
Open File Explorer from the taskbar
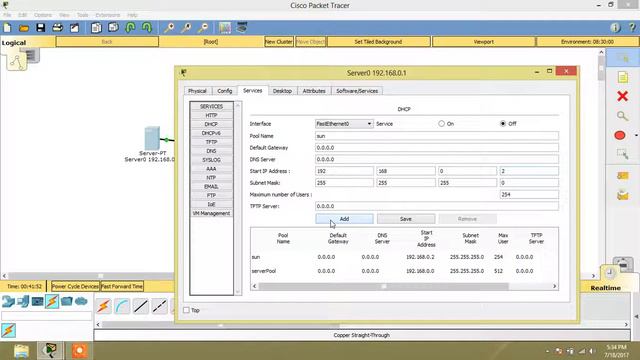coord(21,351)
